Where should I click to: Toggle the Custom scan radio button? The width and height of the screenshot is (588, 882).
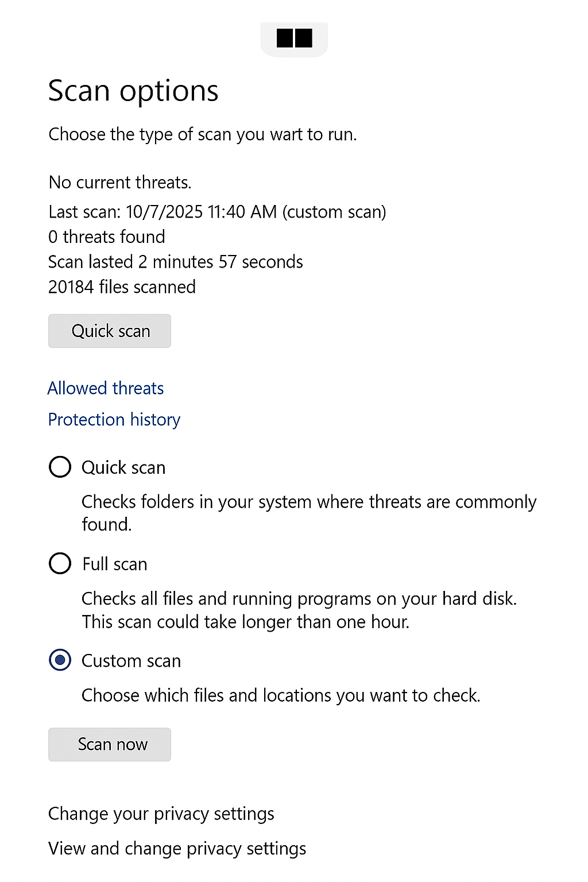pos(60,660)
